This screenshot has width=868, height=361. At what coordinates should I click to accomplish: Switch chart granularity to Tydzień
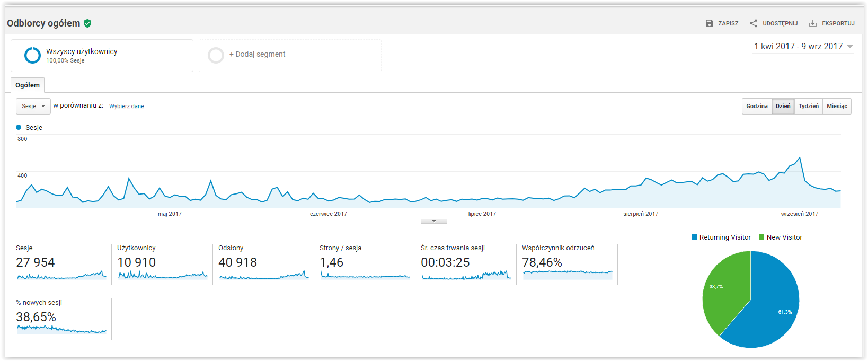808,106
